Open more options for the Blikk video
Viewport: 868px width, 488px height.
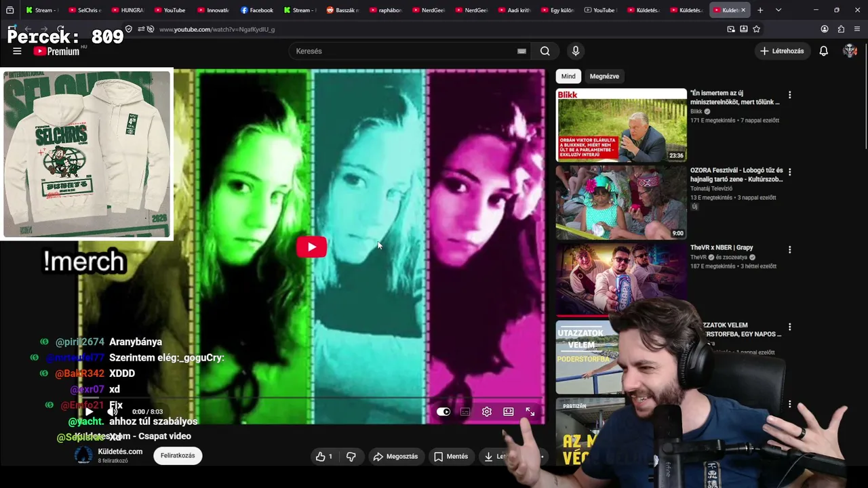click(x=789, y=95)
